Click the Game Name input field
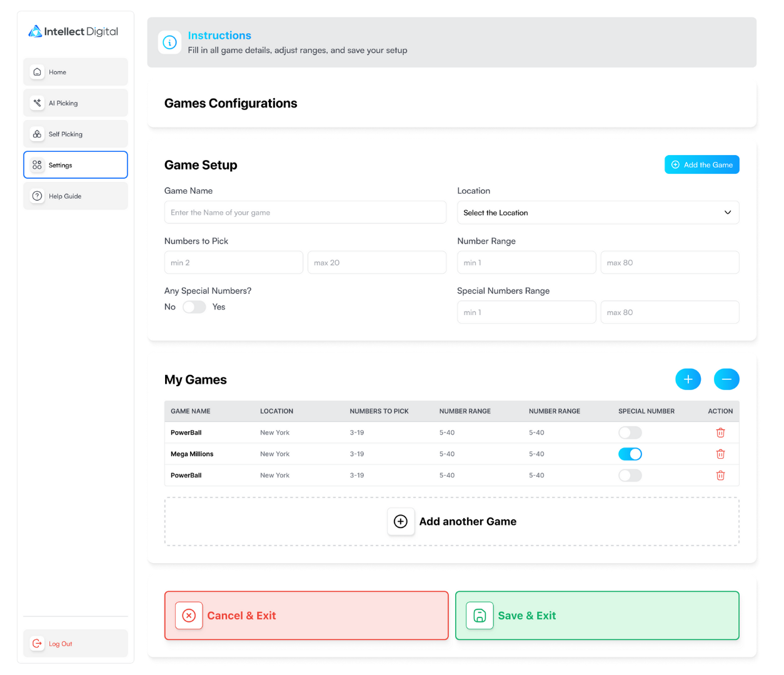784x675 pixels. click(x=305, y=212)
